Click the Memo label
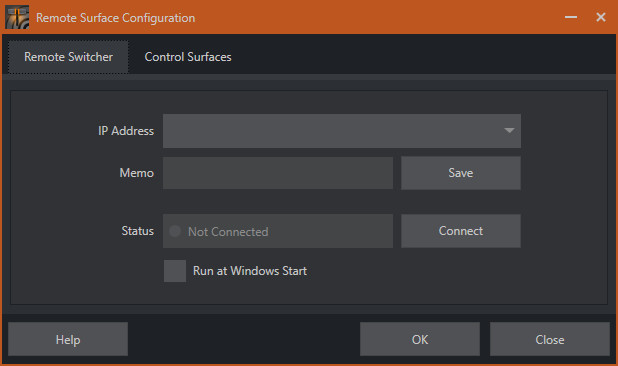 point(136,173)
